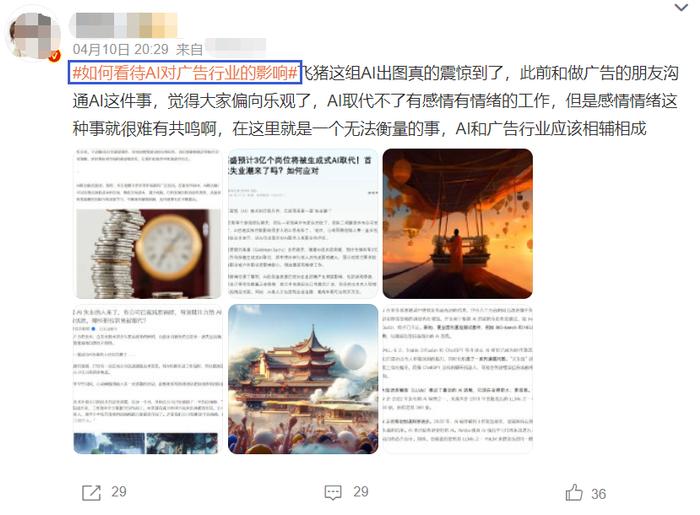Open the coins and clock image
The width and height of the screenshot is (700, 515).
point(147,224)
